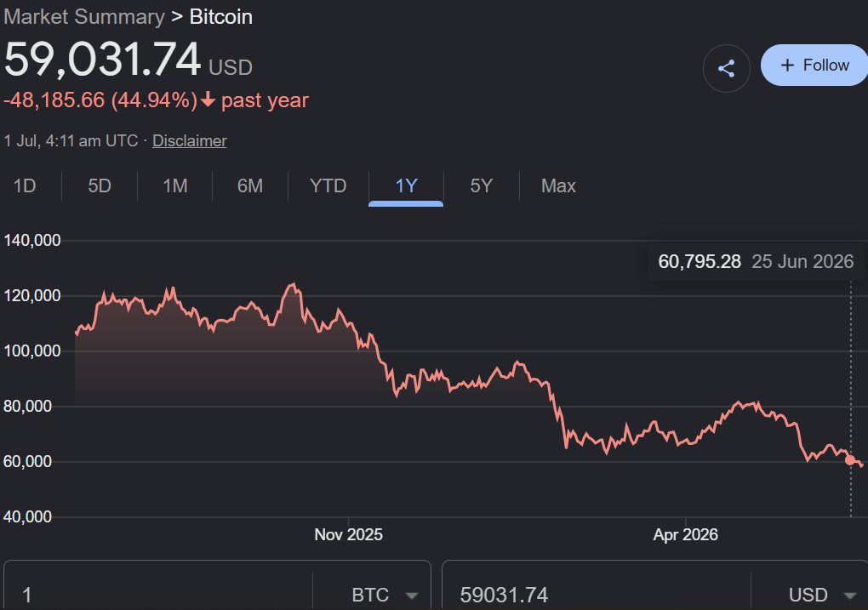Follow Bitcoin with the Follow button
The image size is (868, 610).
(814, 66)
